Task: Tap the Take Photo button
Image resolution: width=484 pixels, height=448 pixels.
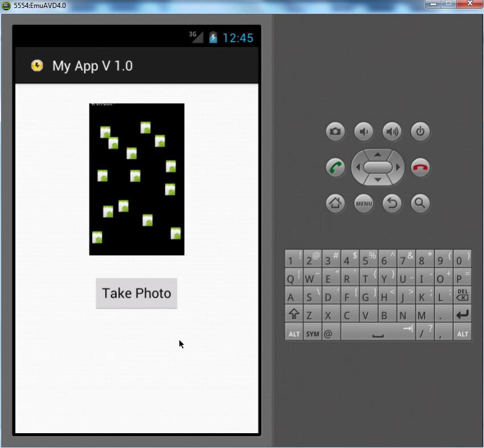Action: [136, 293]
